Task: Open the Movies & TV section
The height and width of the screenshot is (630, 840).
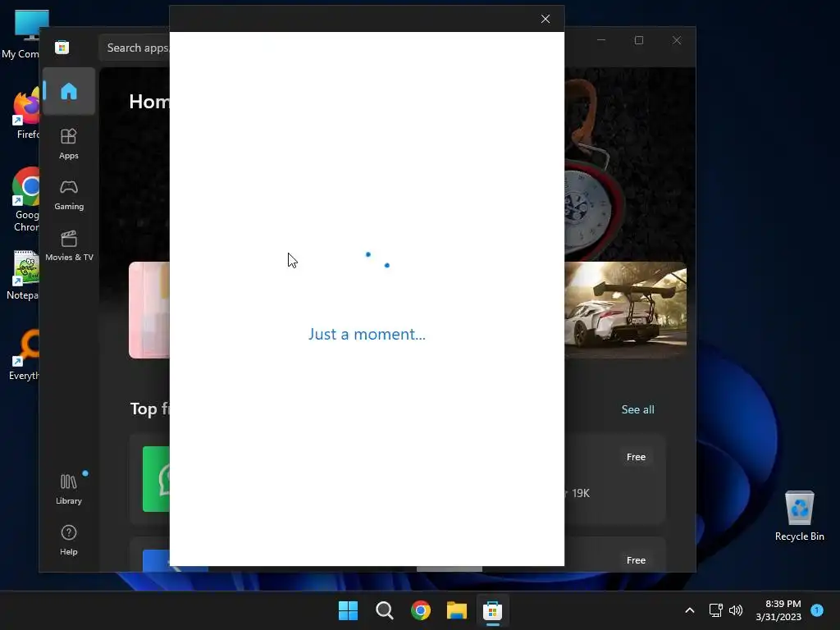Action: 69,246
